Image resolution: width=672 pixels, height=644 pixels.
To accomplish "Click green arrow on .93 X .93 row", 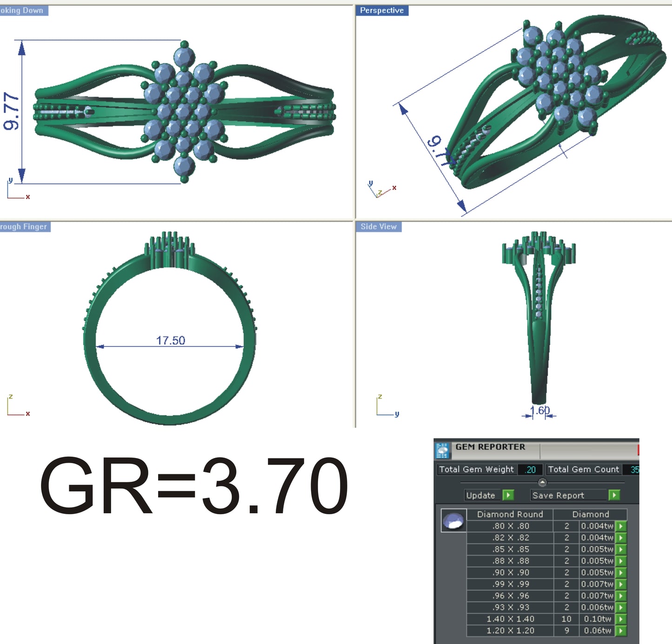I will pos(621,607).
